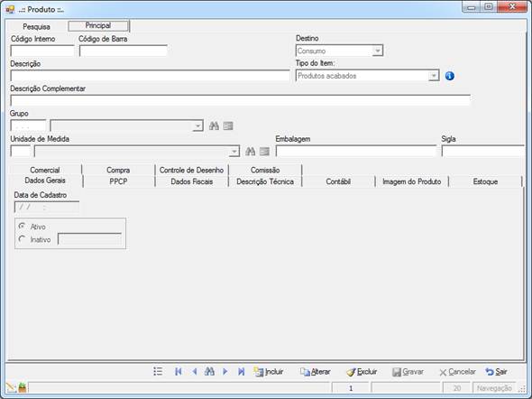The height and width of the screenshot is (399, 532).
Task: Focus the Código de Barra field
Action: coord(124,51)
